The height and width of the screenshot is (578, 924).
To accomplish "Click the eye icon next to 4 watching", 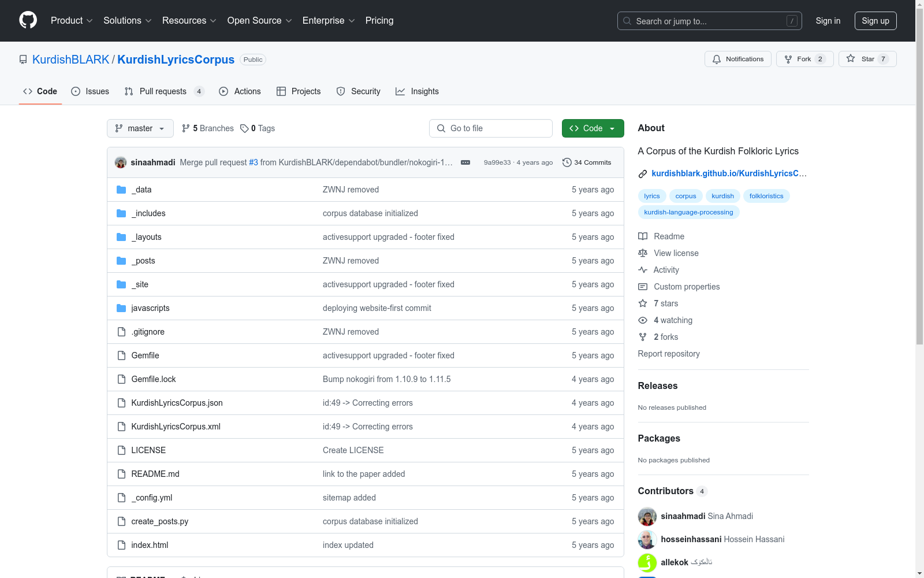I will tap(643, 320).
